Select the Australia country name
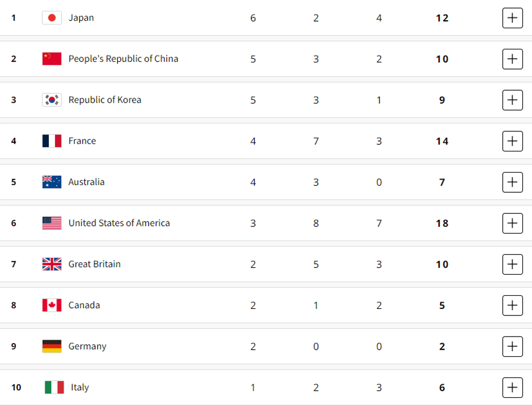Image resolution: width=532 pixels, height=405 pixels. click(x=86, y=182)
